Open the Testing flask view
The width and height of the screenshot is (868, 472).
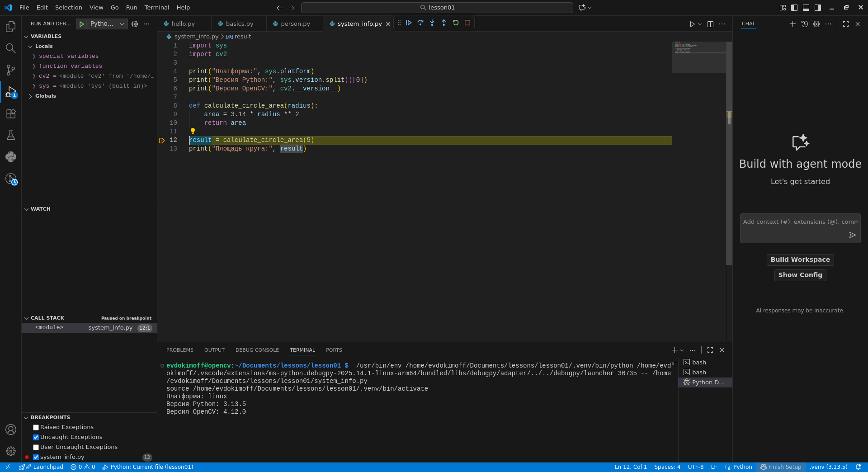pyautogui.click(x=11, y=135)
